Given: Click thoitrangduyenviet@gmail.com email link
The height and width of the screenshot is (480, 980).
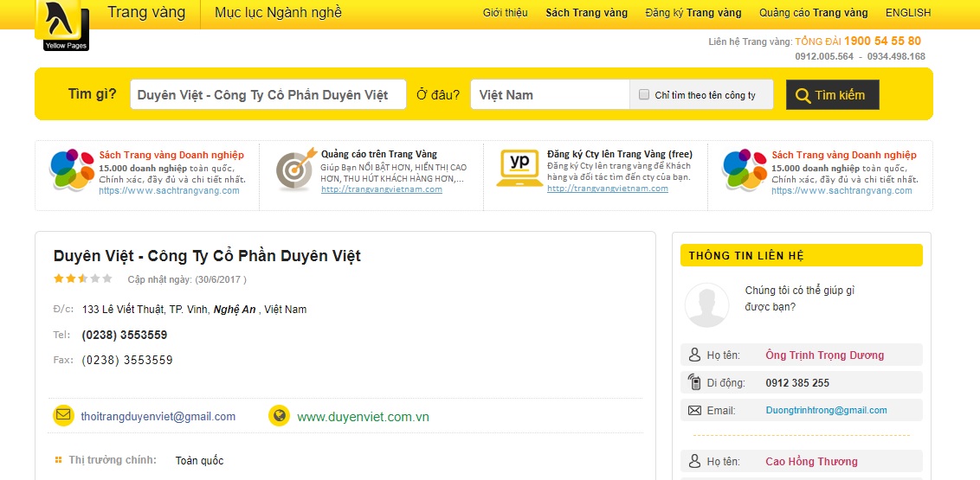Looking at the screenshot, I should [x=158, y=416].
